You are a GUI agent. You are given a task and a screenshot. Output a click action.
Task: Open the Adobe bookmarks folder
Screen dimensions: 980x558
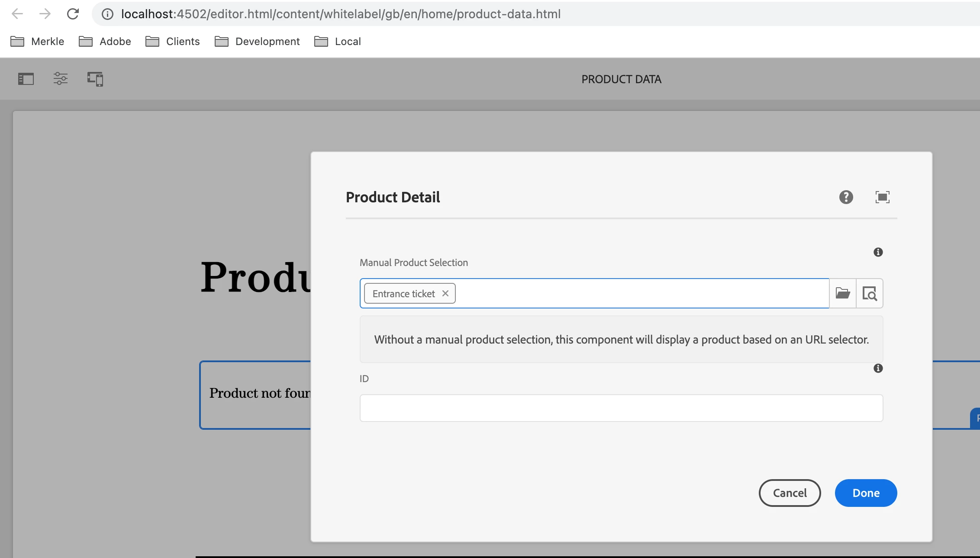(x=105, y=42)
